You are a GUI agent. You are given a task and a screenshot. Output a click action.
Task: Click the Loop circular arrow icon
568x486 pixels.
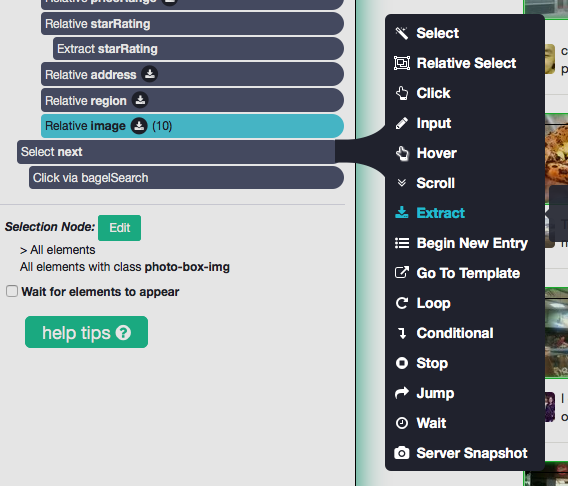[402, 303]
